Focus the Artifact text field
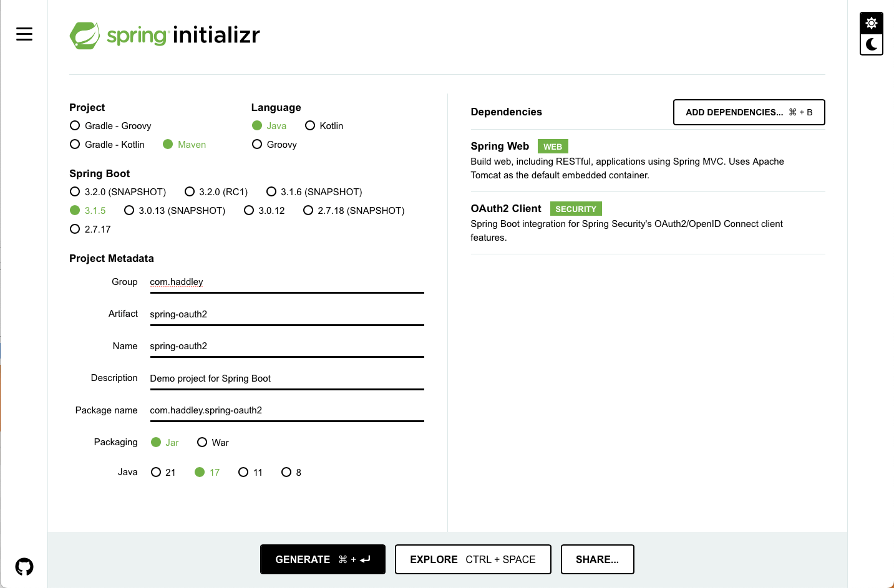This screenshot has width=894, height=588. 286,314
